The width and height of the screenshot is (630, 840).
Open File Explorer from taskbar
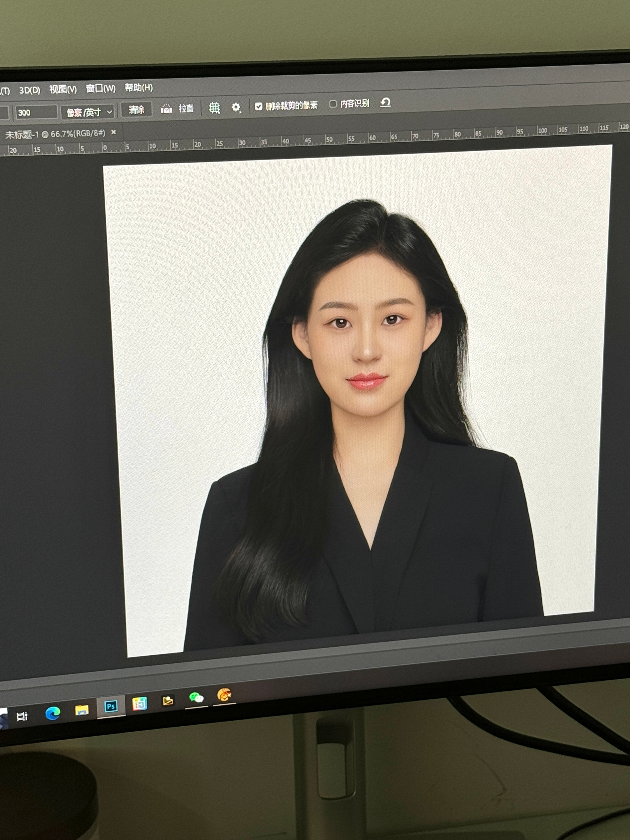(82, 710)
